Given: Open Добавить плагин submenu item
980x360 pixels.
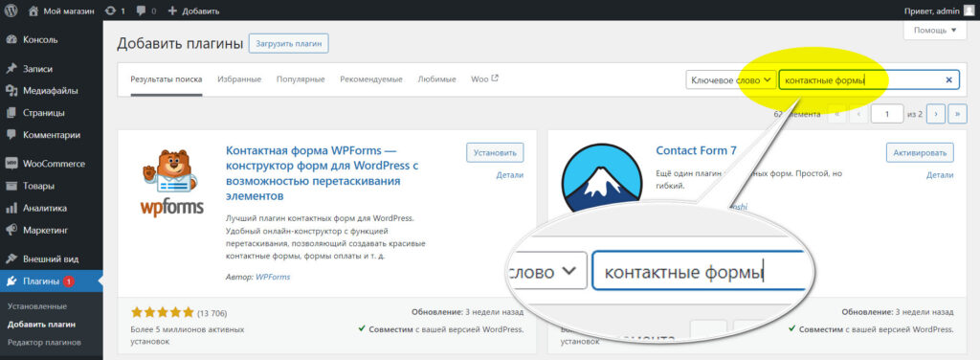Looking at the screenshot, I should pos(41,325).
